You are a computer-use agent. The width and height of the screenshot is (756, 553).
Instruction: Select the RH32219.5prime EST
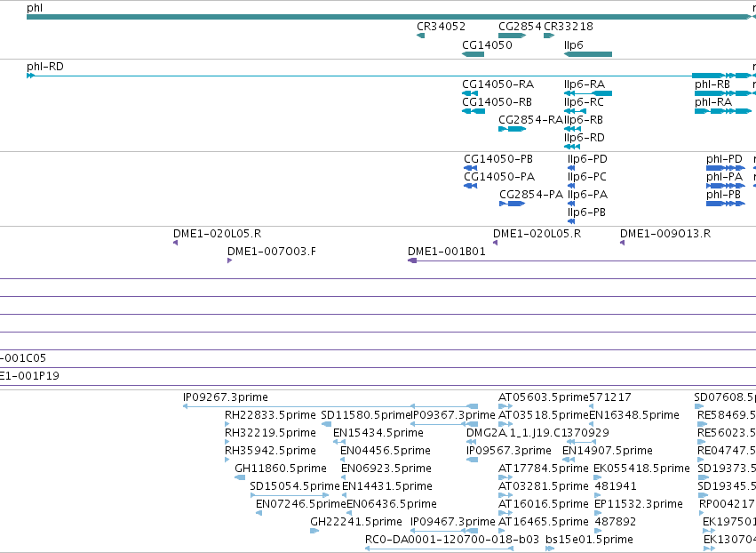point(227,442)
